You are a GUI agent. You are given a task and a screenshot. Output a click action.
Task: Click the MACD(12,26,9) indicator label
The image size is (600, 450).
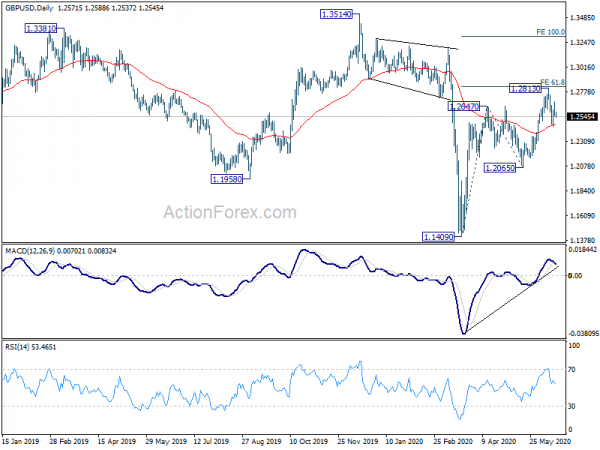point(30,251)
